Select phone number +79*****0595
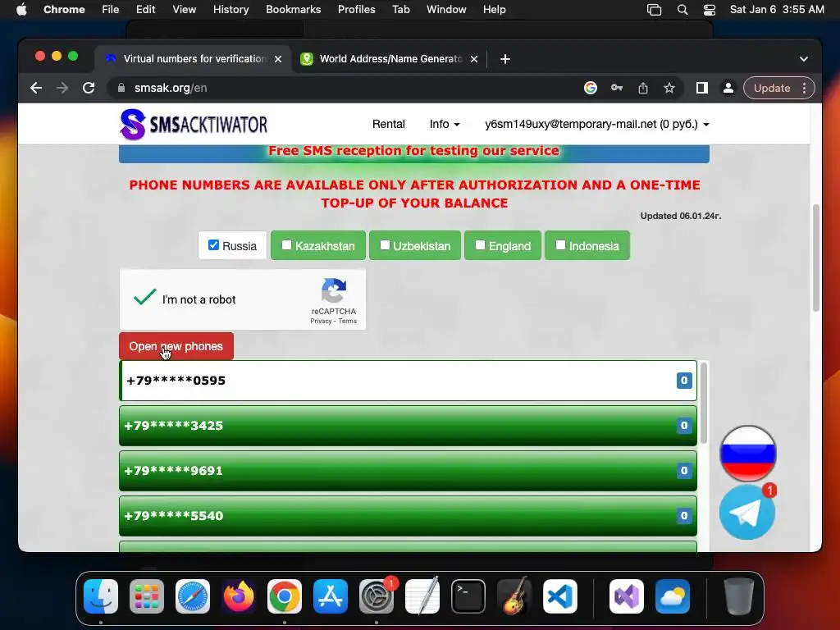The image size is (840, 630). 409,381
